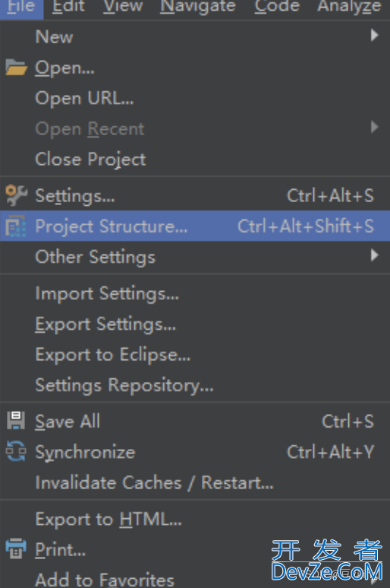This screenshot has height=588, width=390.
Task: Expand the Other Settings submenu arrow
Action: click(374, 255)
